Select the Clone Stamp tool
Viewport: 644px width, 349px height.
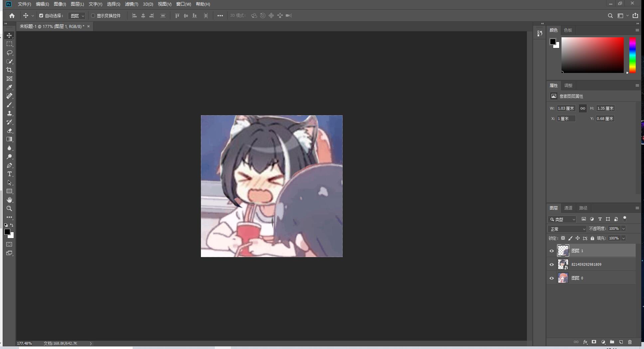9,113
